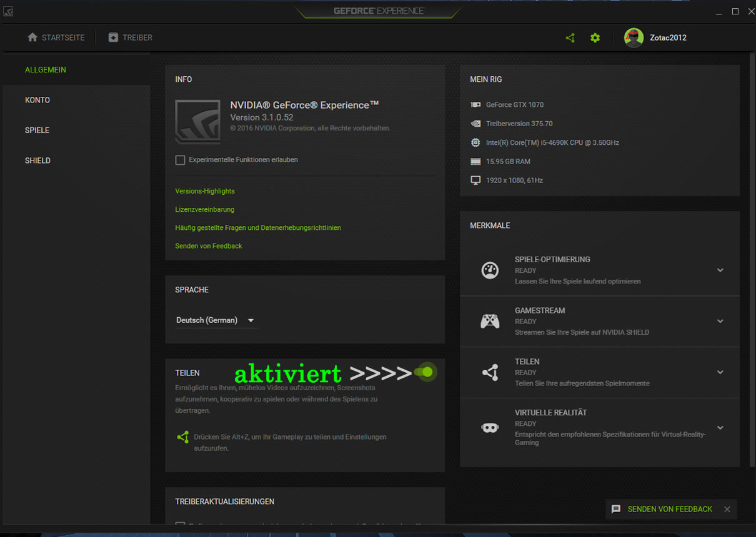Click the NVIDIA GeForce Experience logo thumbnail
Viewport: 756px width, 537px height.
197,122
